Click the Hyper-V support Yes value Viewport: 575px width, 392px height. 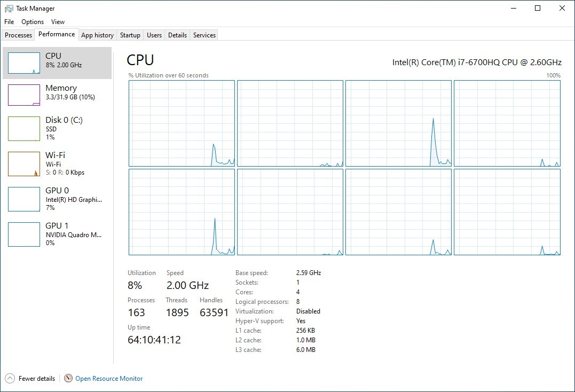click(301, 321)
